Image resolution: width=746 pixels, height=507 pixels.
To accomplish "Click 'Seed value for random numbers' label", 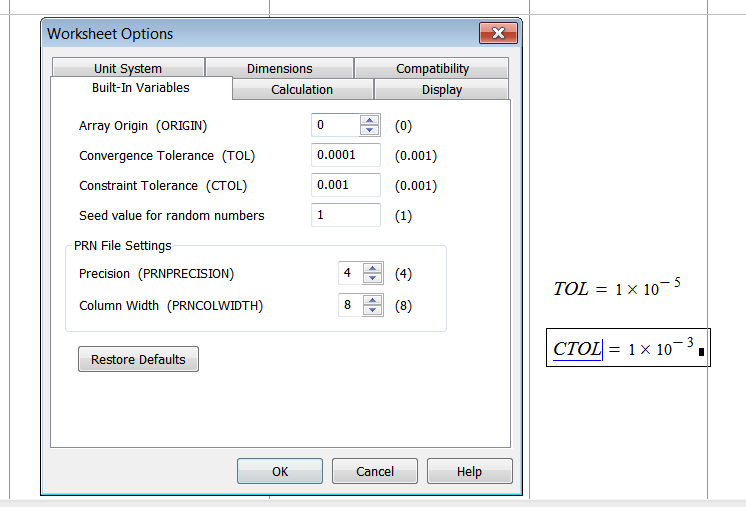I will tap(172, 215).
